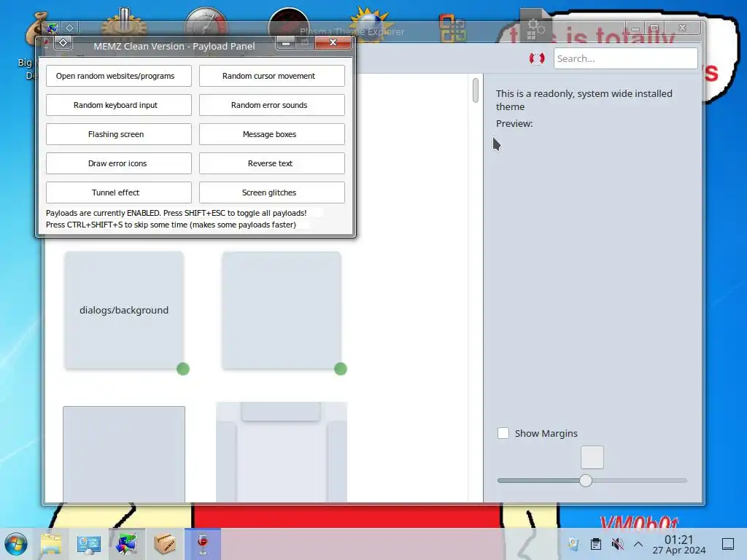Click the Plasma Theme Explorer titlebar app icon
Screen dimensions: 747x560
(52, 28)
